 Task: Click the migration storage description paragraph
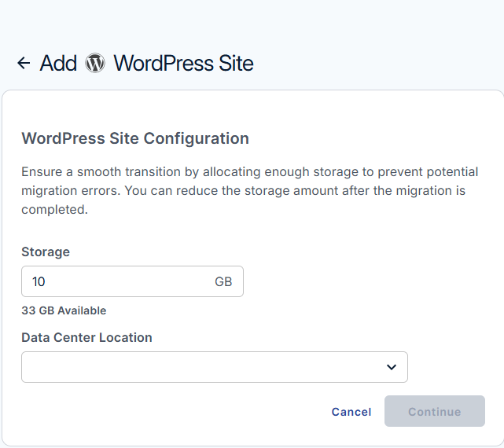250,190
